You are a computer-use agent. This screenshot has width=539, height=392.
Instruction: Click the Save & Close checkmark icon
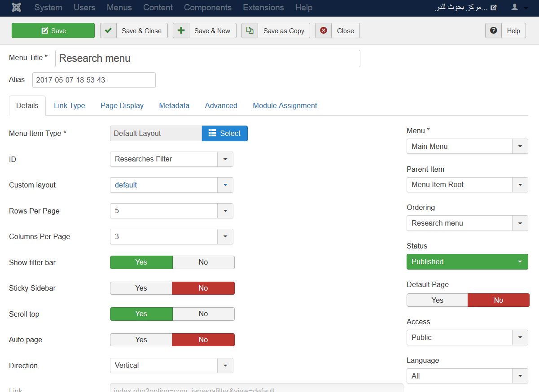point(108,30)
